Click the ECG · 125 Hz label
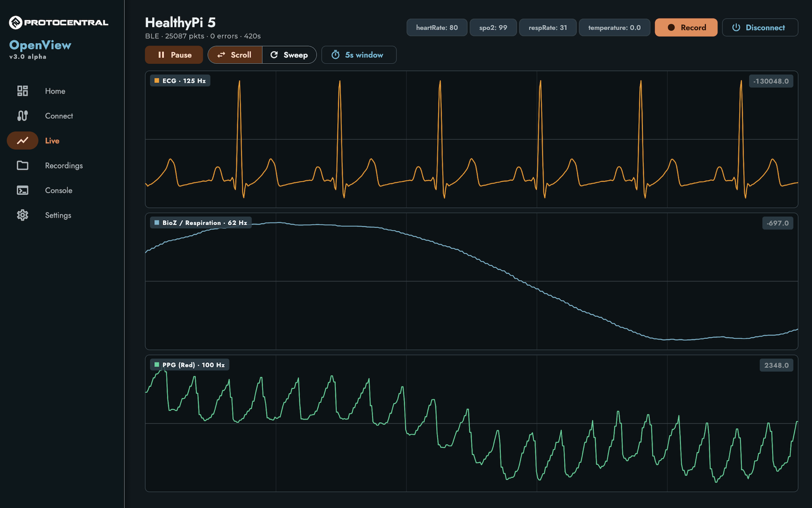812x508 pixels. (180, 81)
